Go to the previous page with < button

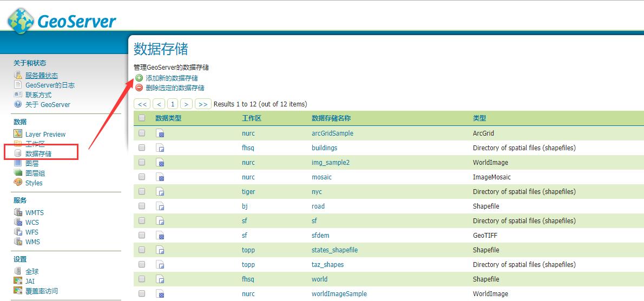coord(159,104)
